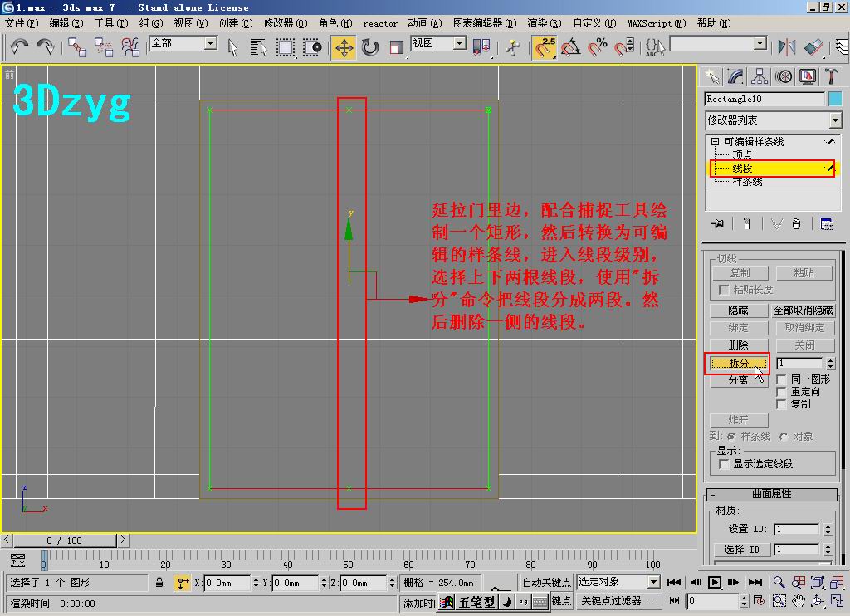
Task: Activate the Rotate tool icon
Action: 370,47
